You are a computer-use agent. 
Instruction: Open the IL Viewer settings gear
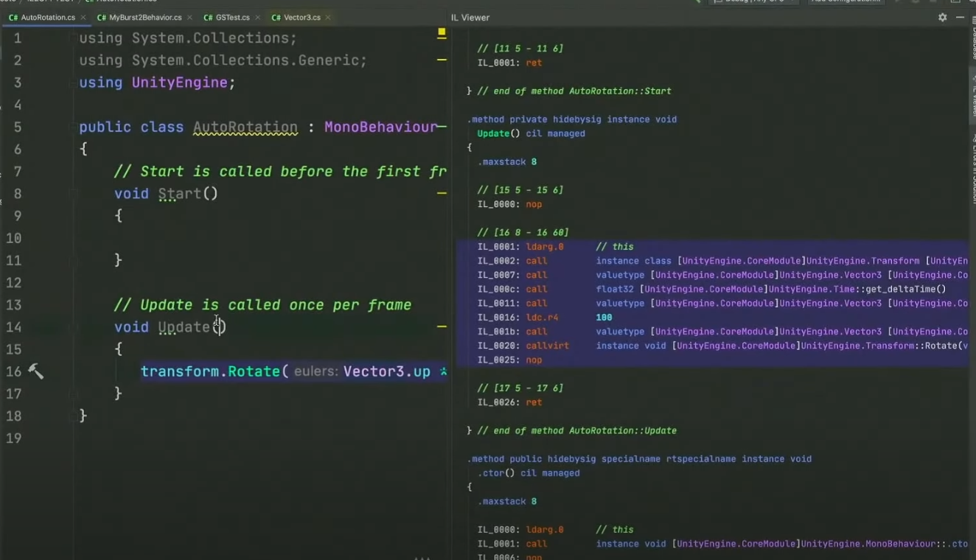click(x=942, y=17)
